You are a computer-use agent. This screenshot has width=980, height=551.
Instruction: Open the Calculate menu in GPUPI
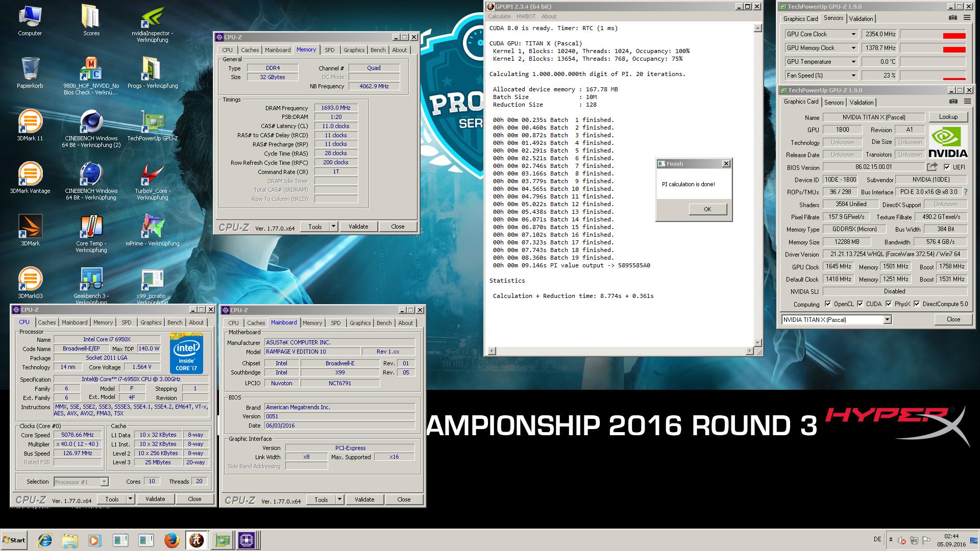pos(499,16)
